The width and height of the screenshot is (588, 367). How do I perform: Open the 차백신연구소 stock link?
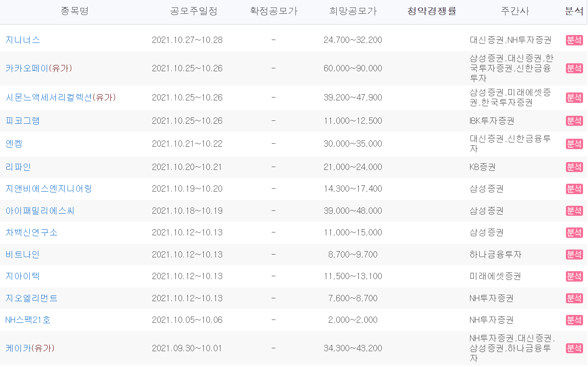[32, 232]
